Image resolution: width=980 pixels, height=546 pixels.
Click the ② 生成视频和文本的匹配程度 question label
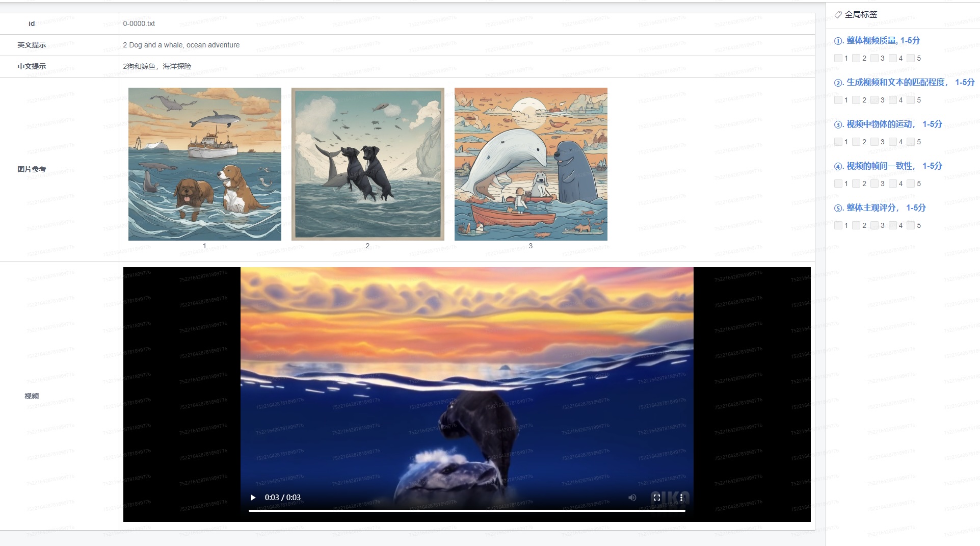pyautogui.click(x=905, y=82)
